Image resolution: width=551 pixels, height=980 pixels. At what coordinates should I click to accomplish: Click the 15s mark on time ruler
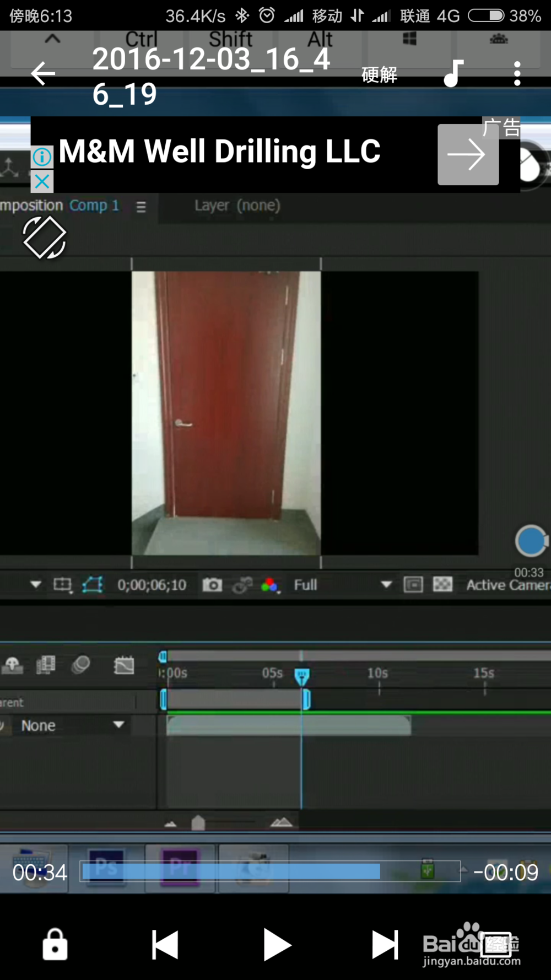click(484, 674)
